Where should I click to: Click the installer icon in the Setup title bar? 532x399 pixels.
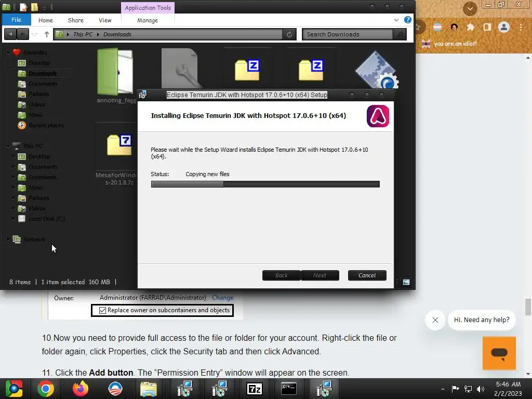[x=143, y=95]
